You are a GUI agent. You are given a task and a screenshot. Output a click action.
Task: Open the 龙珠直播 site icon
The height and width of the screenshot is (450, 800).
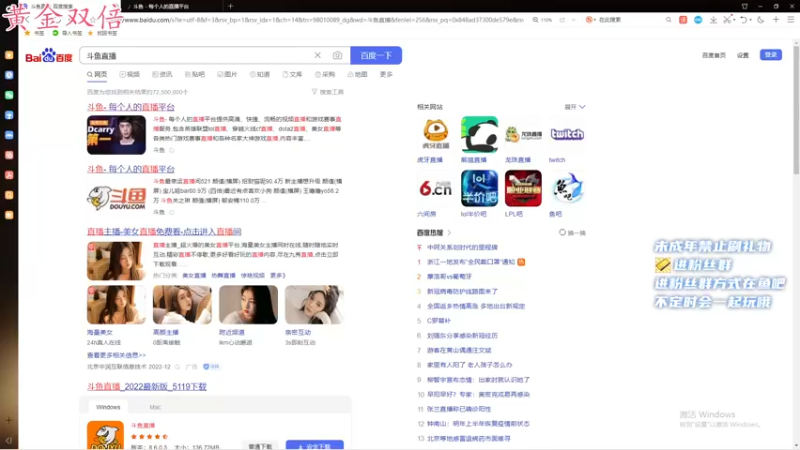tap(523, 134)
